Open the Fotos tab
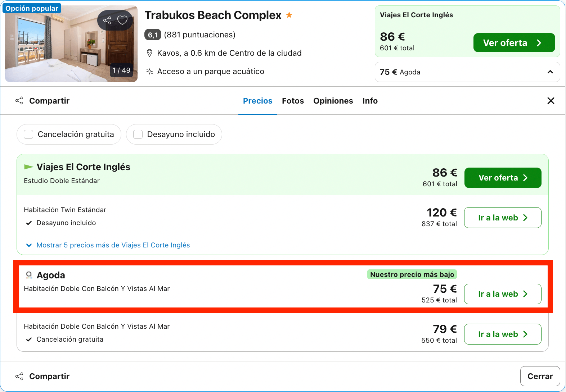Viewport: 566px width, 392px height. [293, 101]
